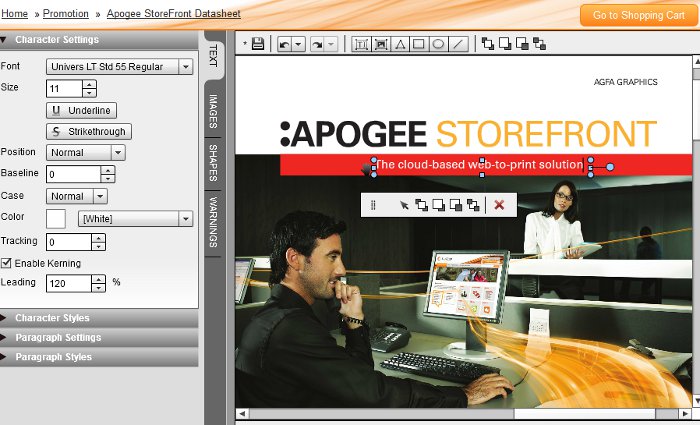Click the floating toolbar drag grip
Viewport: 700px width, 425px height.
(373, 205)
